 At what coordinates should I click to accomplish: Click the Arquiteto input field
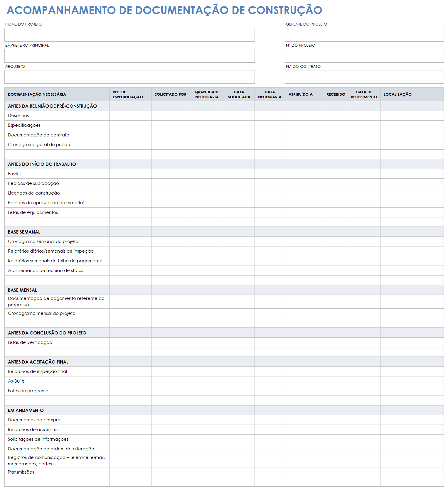129,77
